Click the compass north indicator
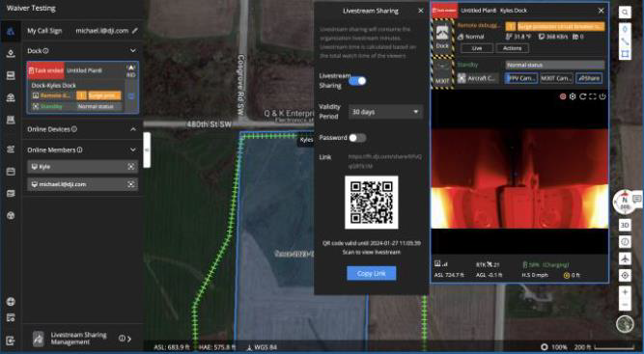Viewport: 644px width, 354px height. 625,202
